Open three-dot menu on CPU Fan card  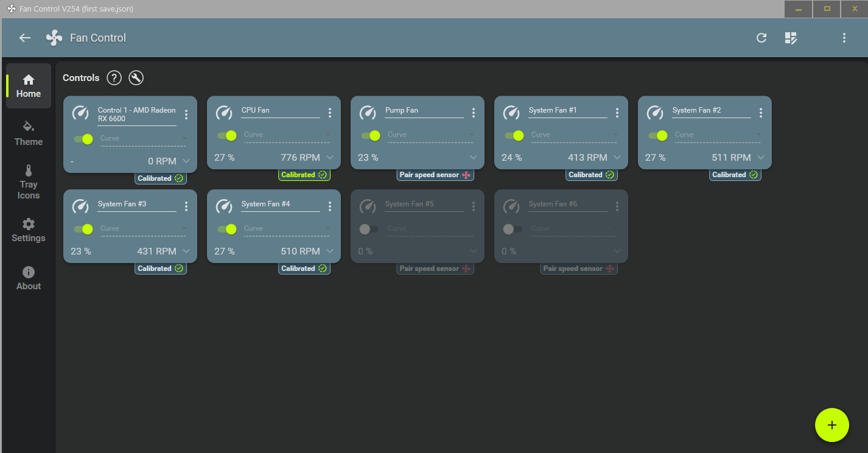(x=330, y=113)
